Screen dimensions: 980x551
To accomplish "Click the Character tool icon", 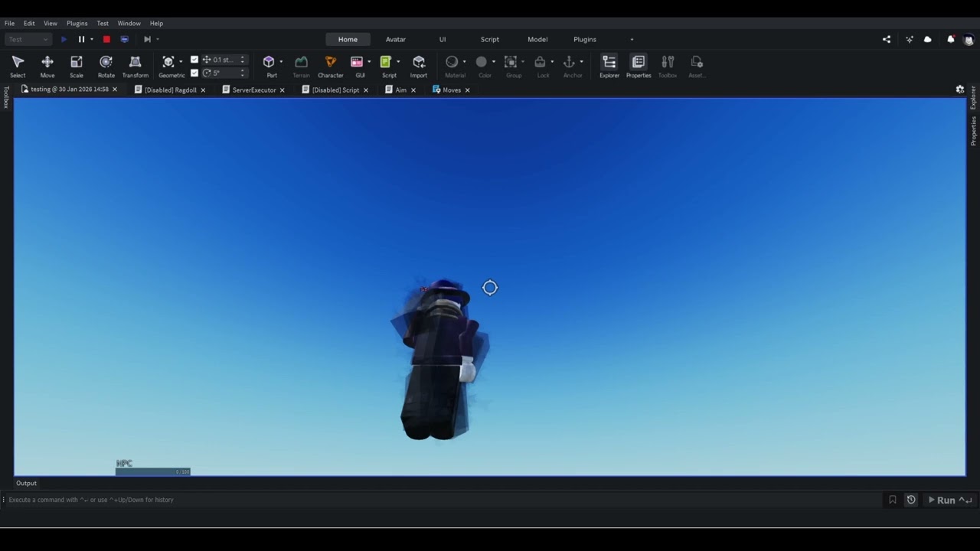I will [x=331, y=62].
